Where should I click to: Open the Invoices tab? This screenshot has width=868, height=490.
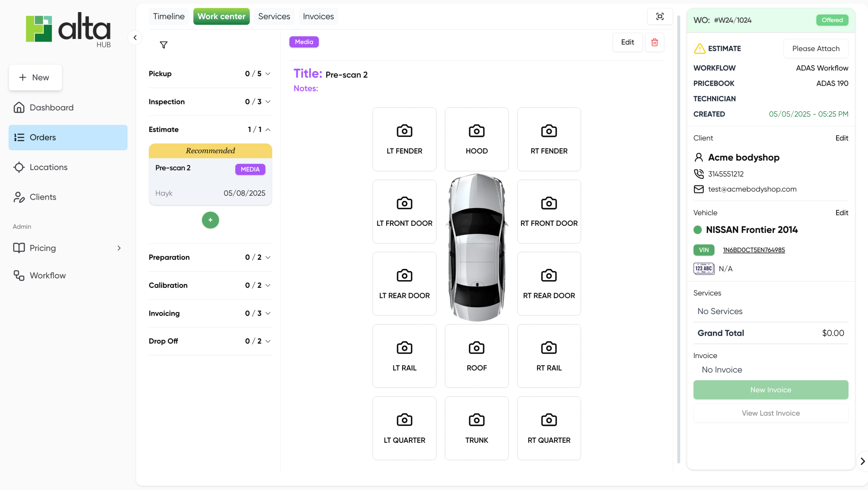tap(318, 16)
